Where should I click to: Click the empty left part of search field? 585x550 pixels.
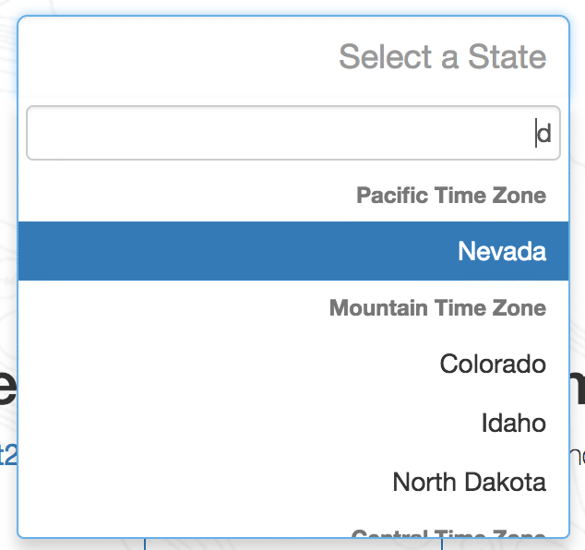(x=261, y=133)
